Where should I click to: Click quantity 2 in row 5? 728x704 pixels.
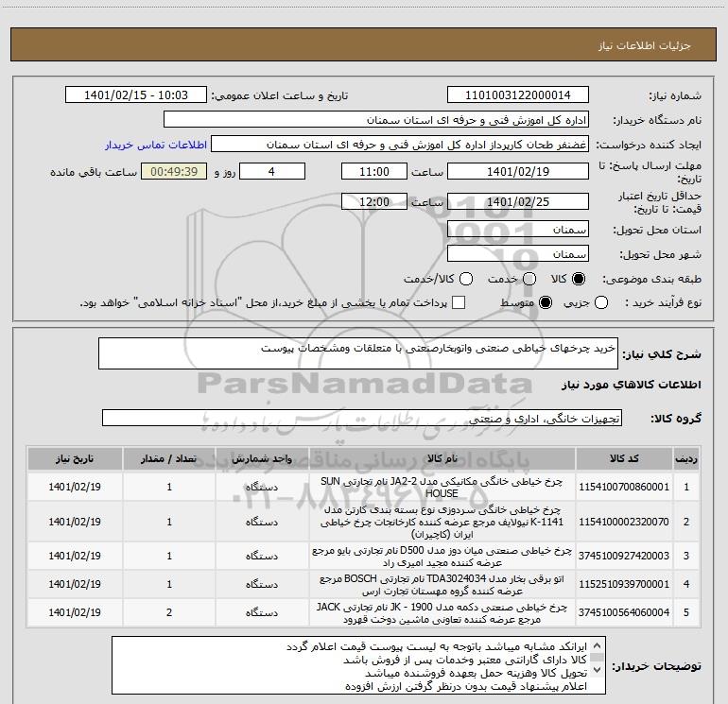point(169,612)
